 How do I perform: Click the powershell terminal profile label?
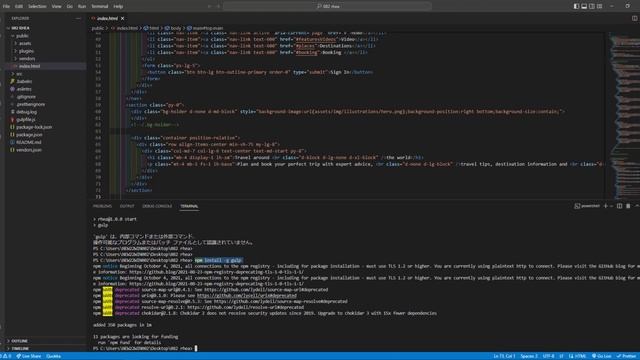(x=587, y=206)
